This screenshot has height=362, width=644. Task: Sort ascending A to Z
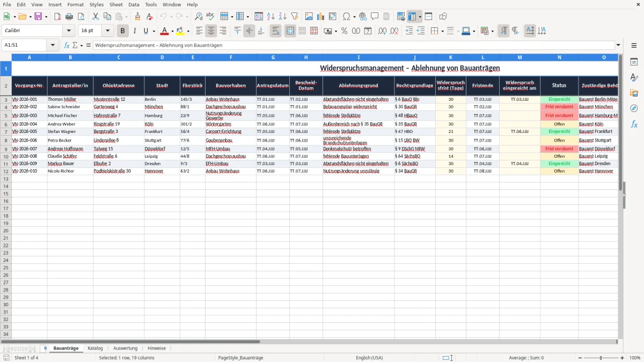point(270,17)
